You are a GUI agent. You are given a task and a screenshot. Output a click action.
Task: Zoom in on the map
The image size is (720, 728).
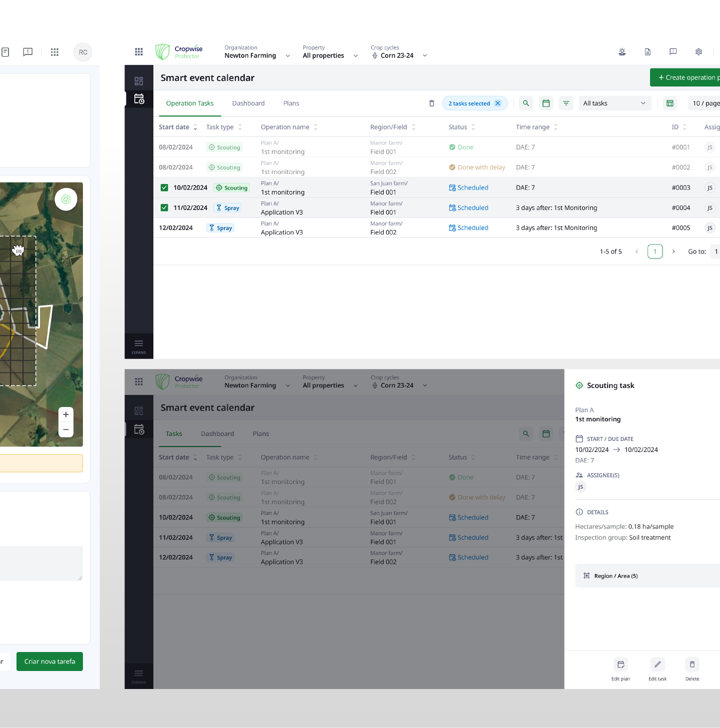click(66, 414)
